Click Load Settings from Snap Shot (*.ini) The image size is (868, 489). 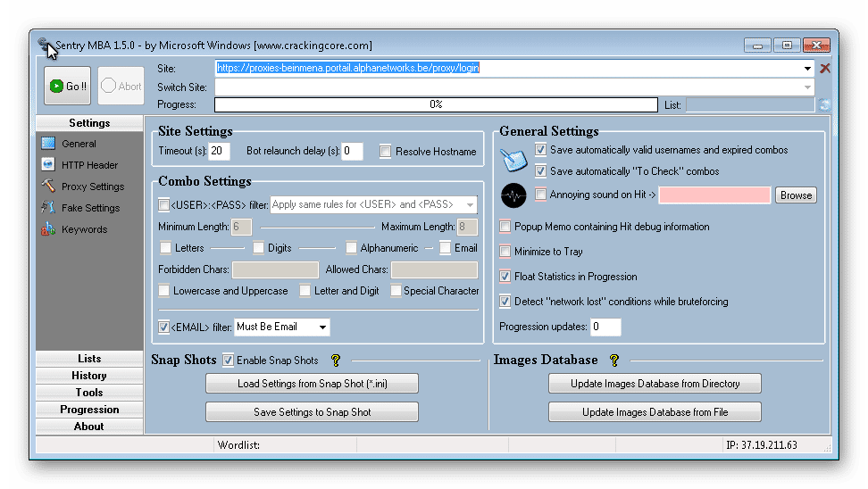click(313, 384)
